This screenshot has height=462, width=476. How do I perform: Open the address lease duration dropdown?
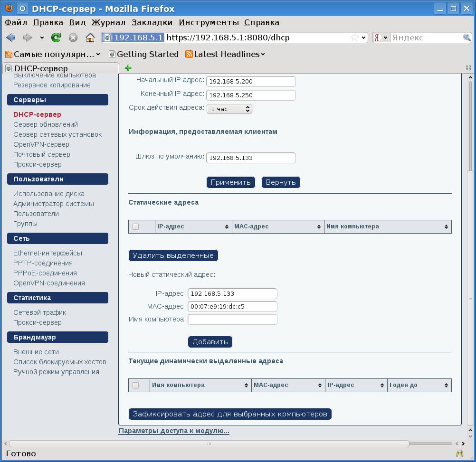229,109
